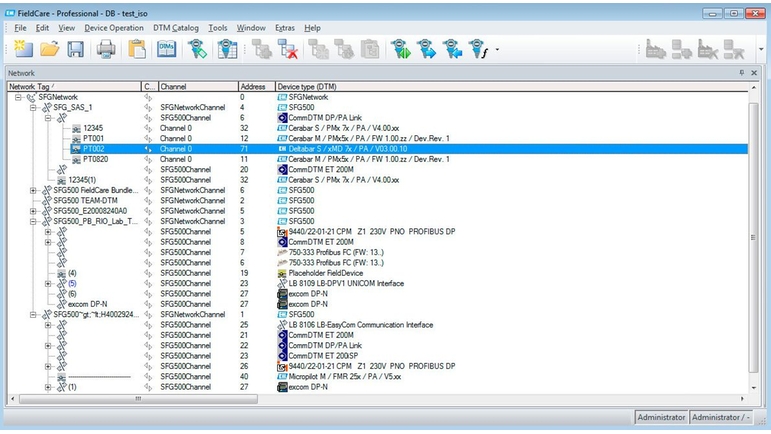Image resolution: width=771 pixels, height=434 pixels.
Task: Sort by the Address column header
Action: coord(255,86)
